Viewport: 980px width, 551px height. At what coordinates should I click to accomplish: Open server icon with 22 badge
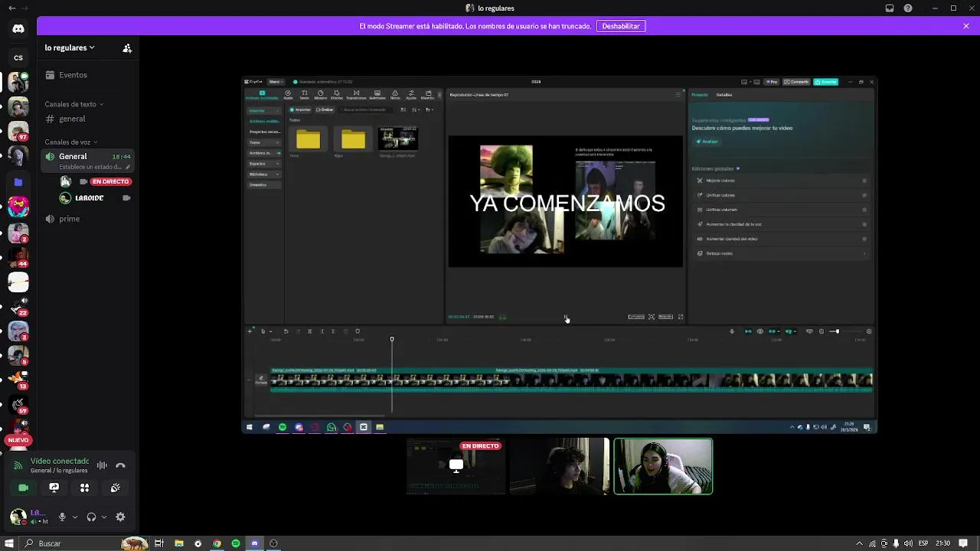18,306
